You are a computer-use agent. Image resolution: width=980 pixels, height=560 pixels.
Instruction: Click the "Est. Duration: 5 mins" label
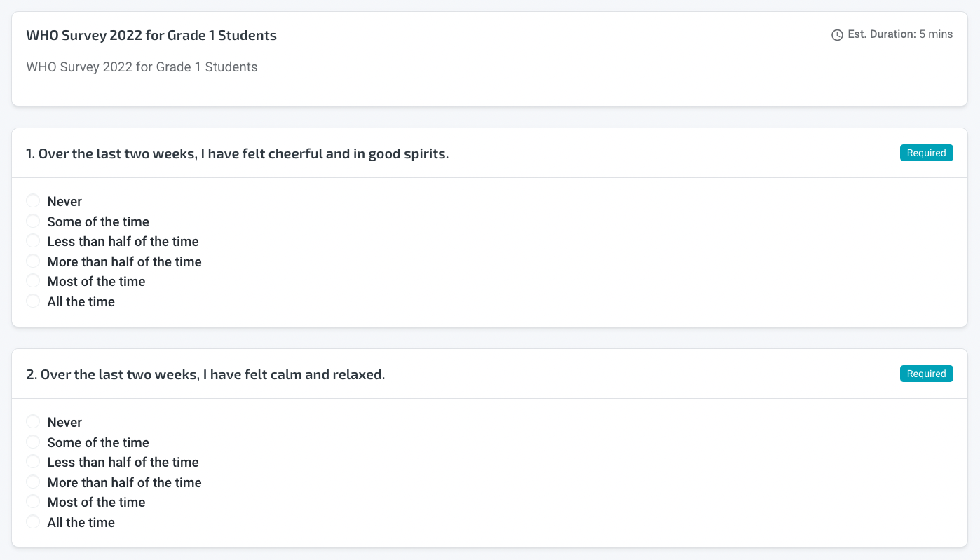pos(900,34)
